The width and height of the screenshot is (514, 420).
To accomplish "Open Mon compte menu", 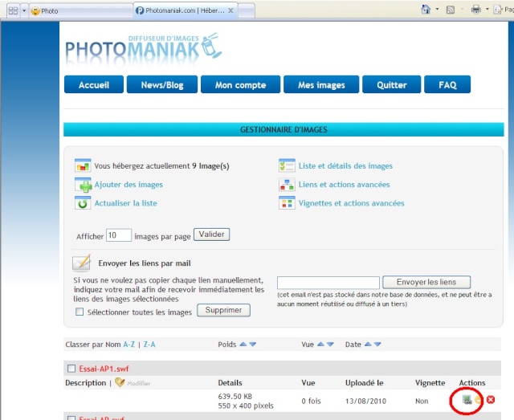I will click(240, 84).
